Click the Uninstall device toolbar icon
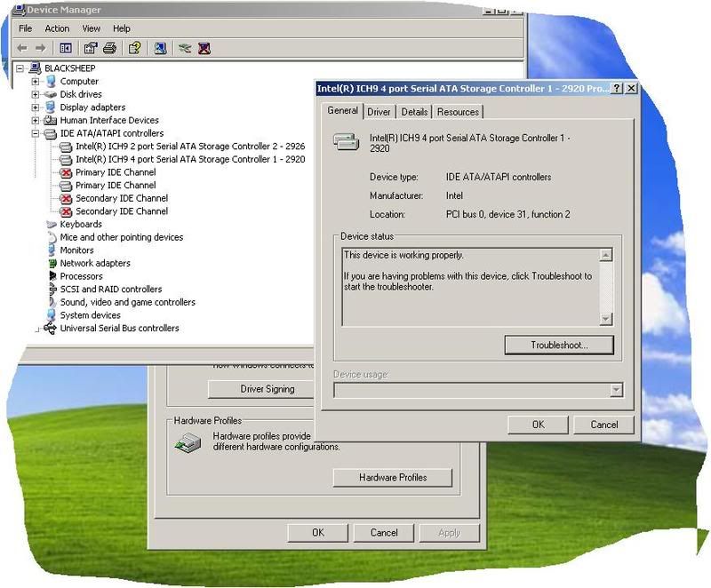711x588 pixels. [x=204, y=48]
